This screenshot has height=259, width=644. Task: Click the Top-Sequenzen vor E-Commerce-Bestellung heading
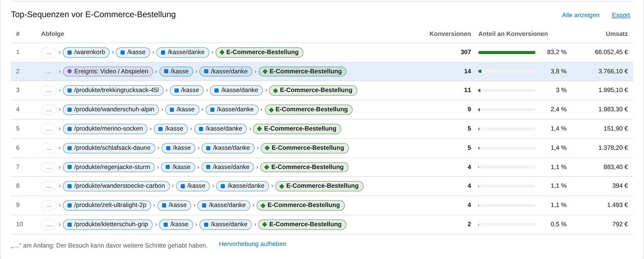click(x=93, y=15)
